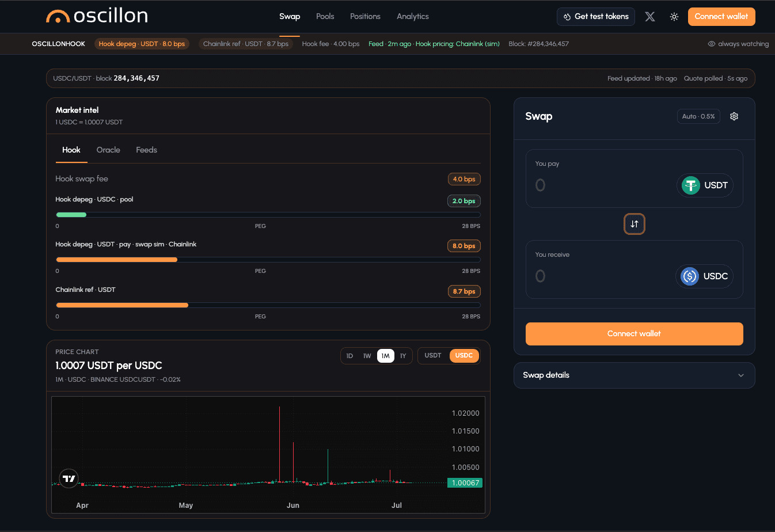Click Hook depeg USDT 8.0 bps pill
Viewport: 775px width, 532px height.
[142, 44]
